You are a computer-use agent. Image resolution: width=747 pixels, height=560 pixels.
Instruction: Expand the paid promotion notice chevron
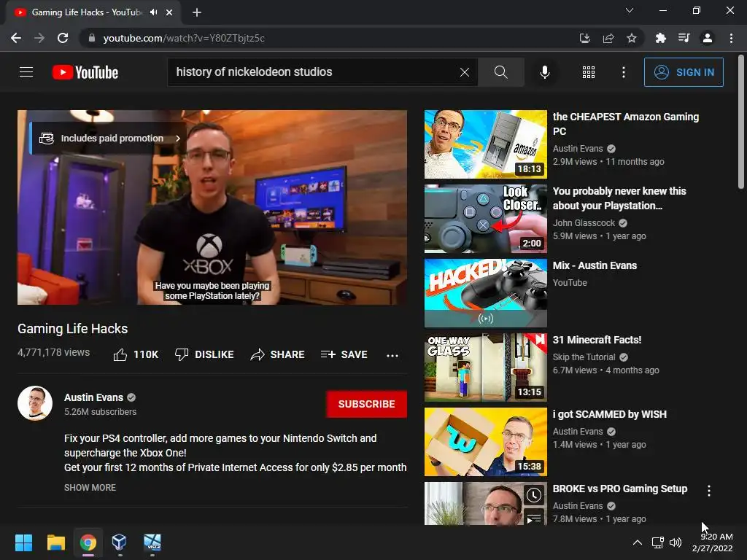tap(178, 138)
